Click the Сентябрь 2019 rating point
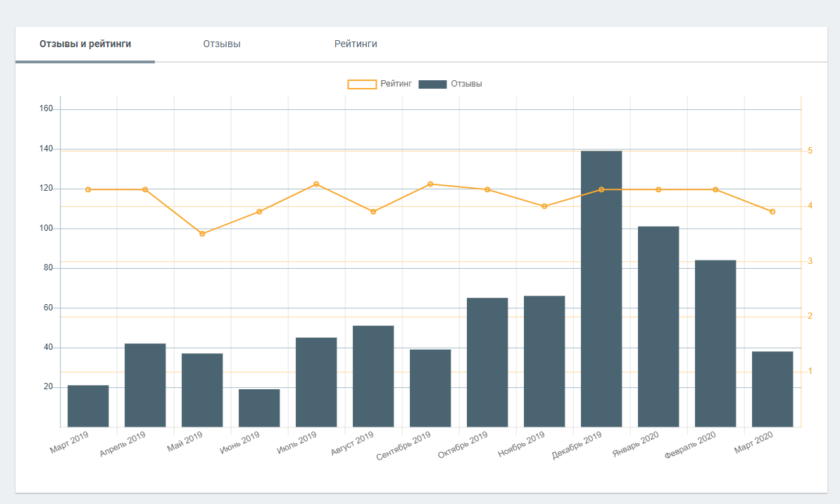840x504 pixels. click(430, 184)
